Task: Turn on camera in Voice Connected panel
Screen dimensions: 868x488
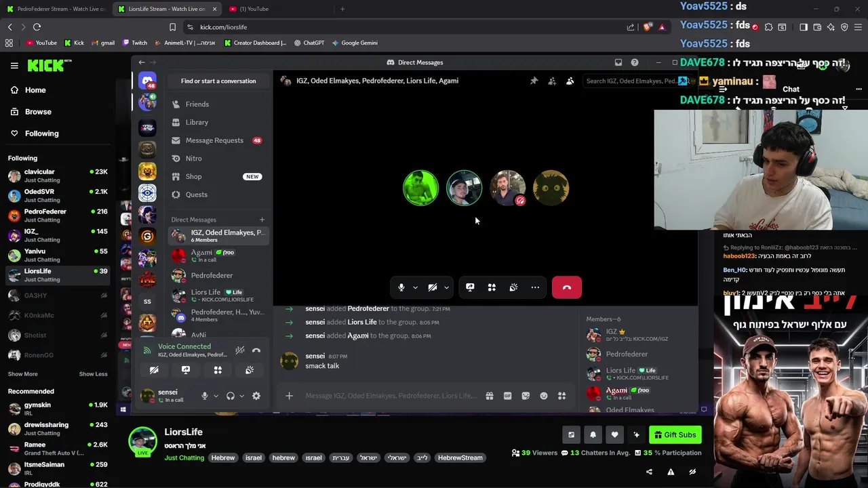Action: point(154,370)
